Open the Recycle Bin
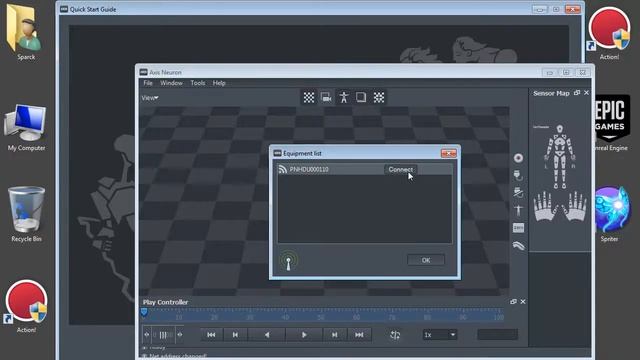 [26, 214]
